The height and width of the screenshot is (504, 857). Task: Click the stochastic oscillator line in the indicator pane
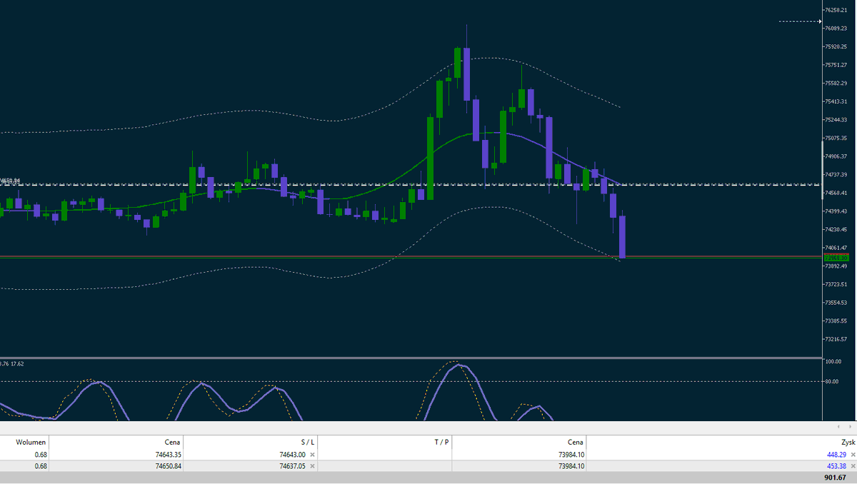461,366
